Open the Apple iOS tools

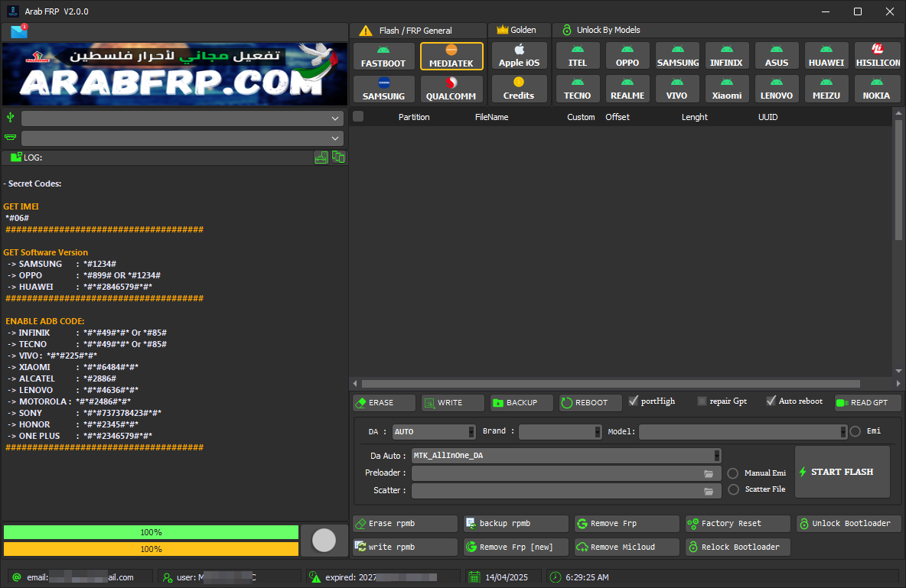[520, 56]
